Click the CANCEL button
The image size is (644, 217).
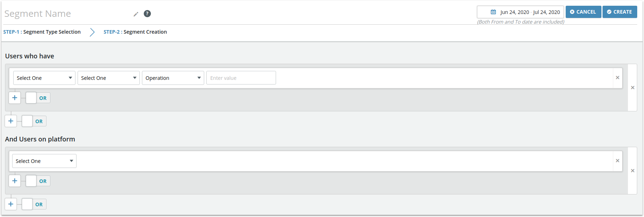(583, 12)
